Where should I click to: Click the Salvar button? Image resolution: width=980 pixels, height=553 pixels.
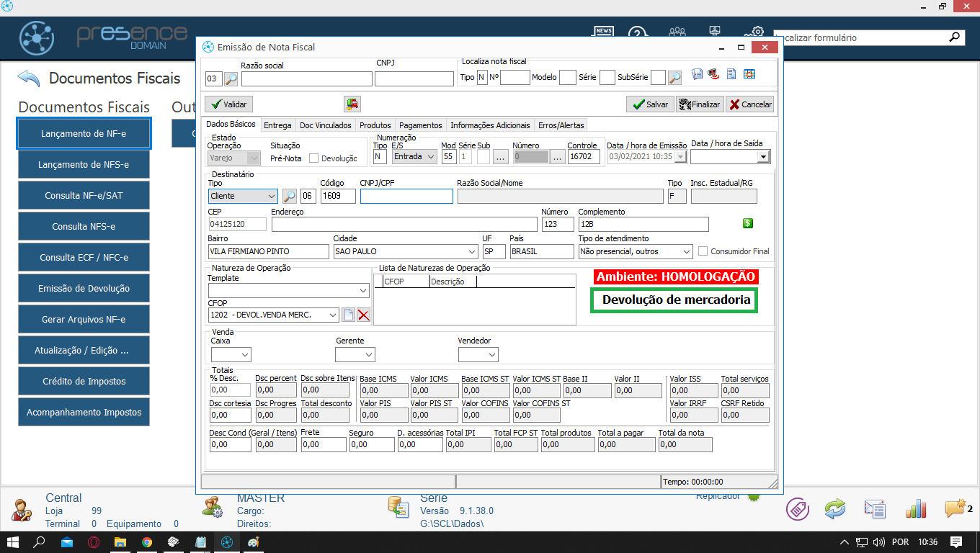click(650, 104)
